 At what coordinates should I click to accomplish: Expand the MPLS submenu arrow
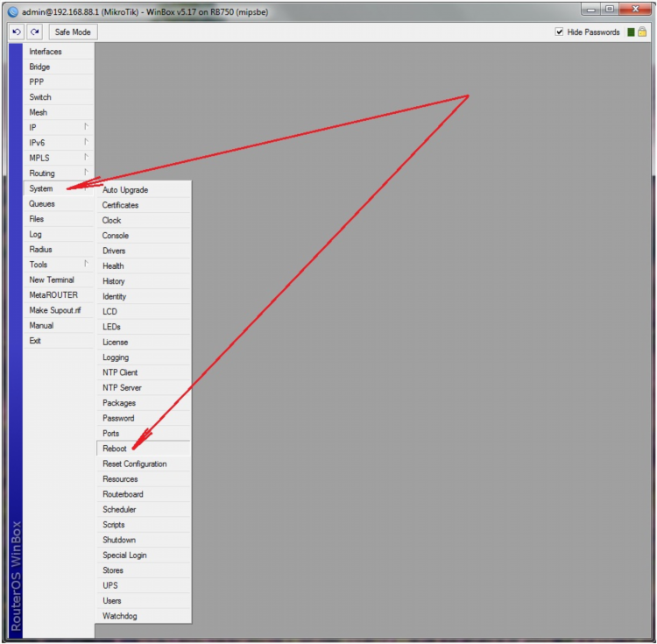pos(86,157)
